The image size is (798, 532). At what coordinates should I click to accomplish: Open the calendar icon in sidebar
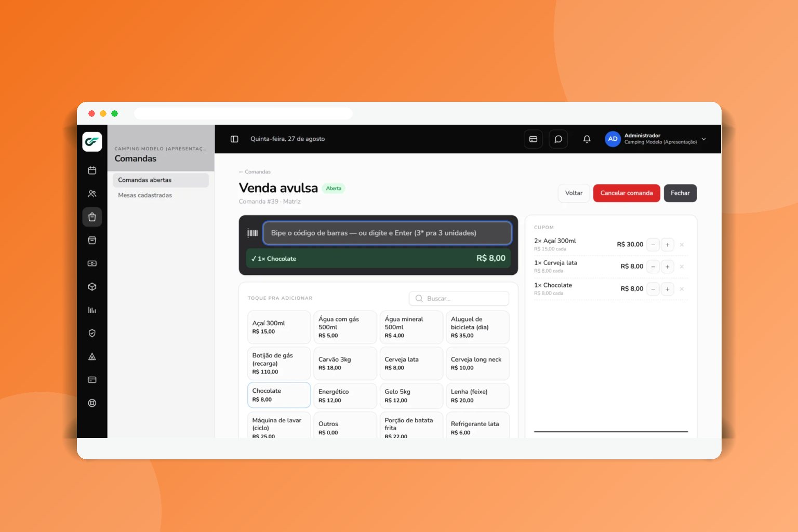click(92, 170)
